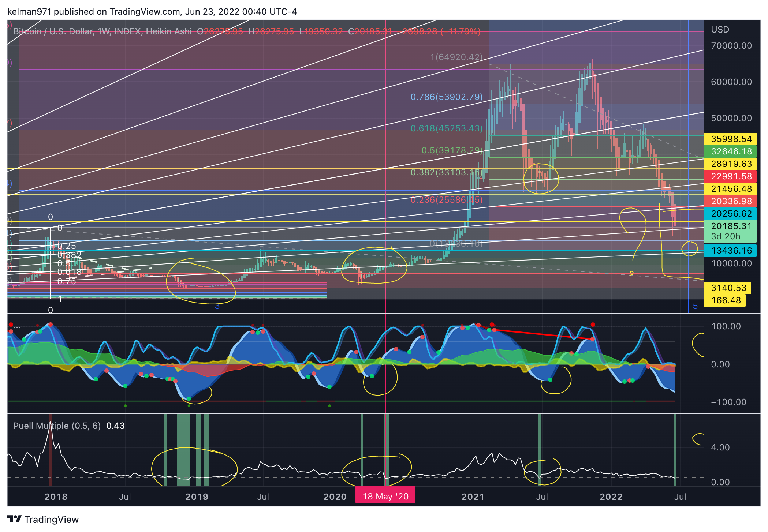
Task: Select the 13436.16 cyan axis label
Action: [x=730, y=251]
